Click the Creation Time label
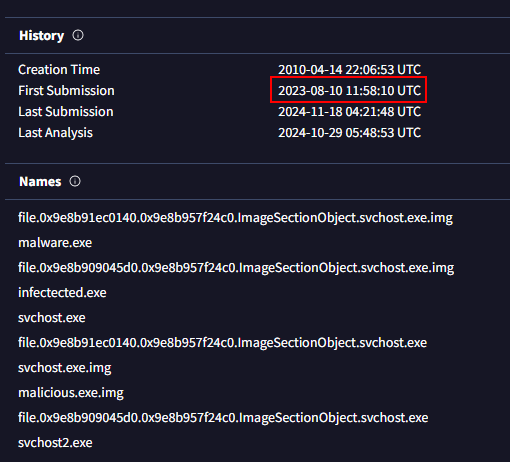510x462 pixels. click(x=59, y=69)
